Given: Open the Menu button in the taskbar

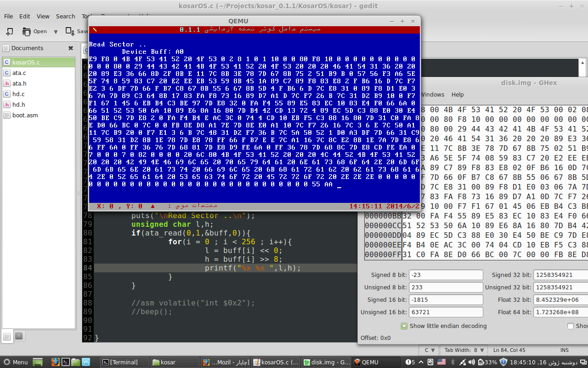Looking at the screenshot, I should click(x=15, y=362).
